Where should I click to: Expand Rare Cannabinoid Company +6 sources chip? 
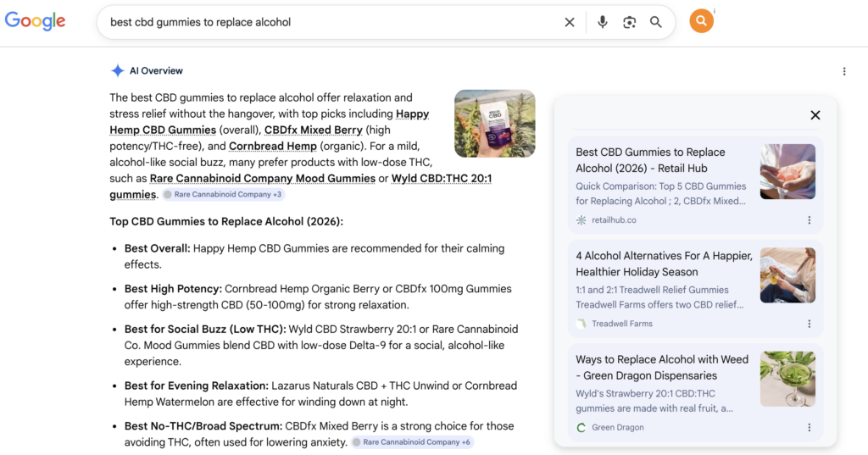point(413,442)
